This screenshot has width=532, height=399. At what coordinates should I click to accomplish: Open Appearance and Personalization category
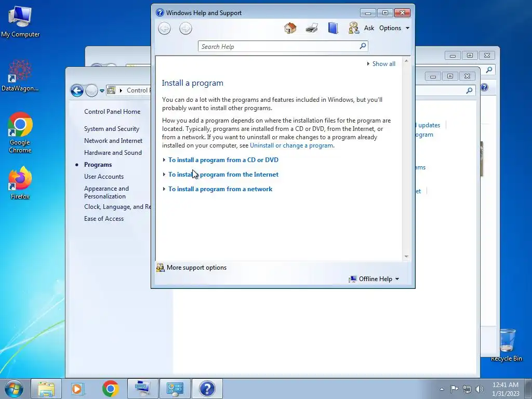[107, 192]
